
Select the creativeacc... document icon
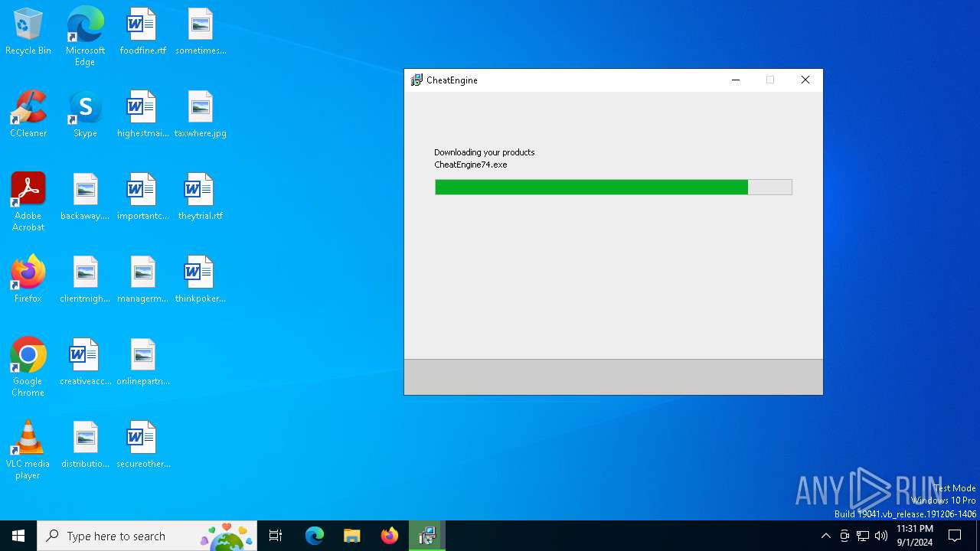click(85, 363)
